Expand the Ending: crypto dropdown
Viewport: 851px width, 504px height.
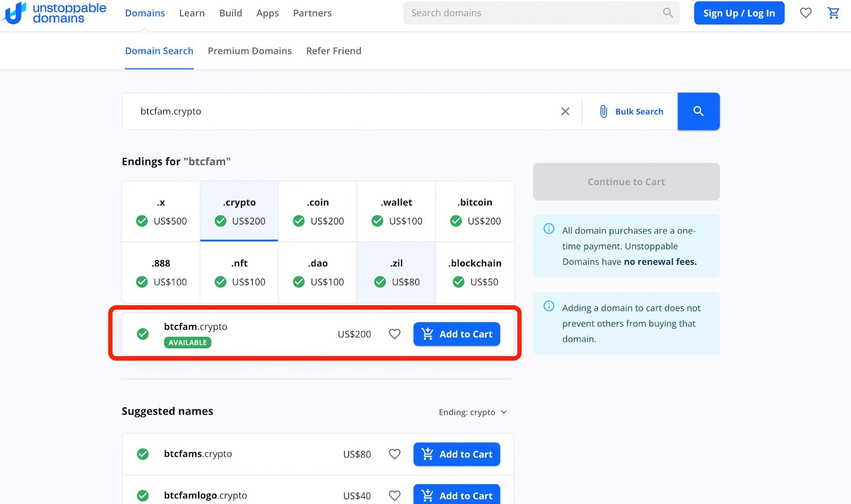pyautogui.click(x=473, y=412)
